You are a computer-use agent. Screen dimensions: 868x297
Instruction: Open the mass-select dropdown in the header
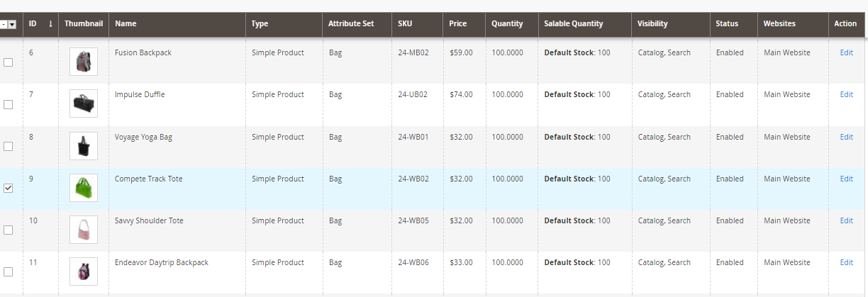(x=12, y=24)
